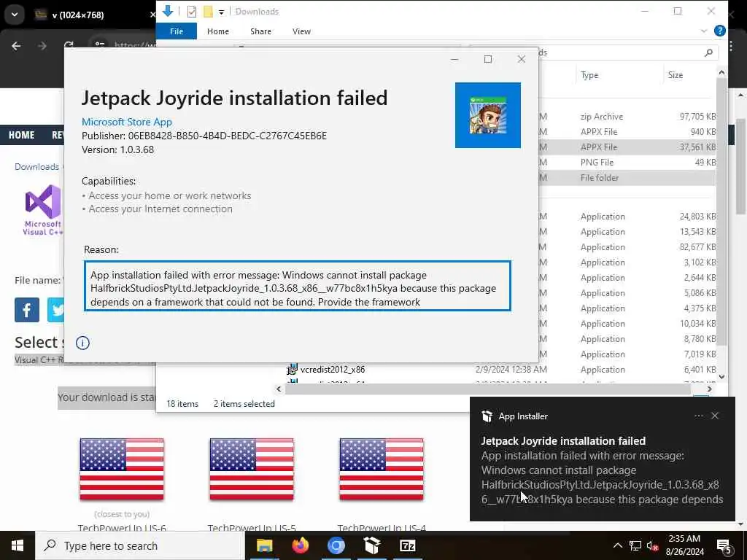Choose the TechPowerUp US-5 server flag
Viewport: 747px width, 560px height.
pos(252,470)
